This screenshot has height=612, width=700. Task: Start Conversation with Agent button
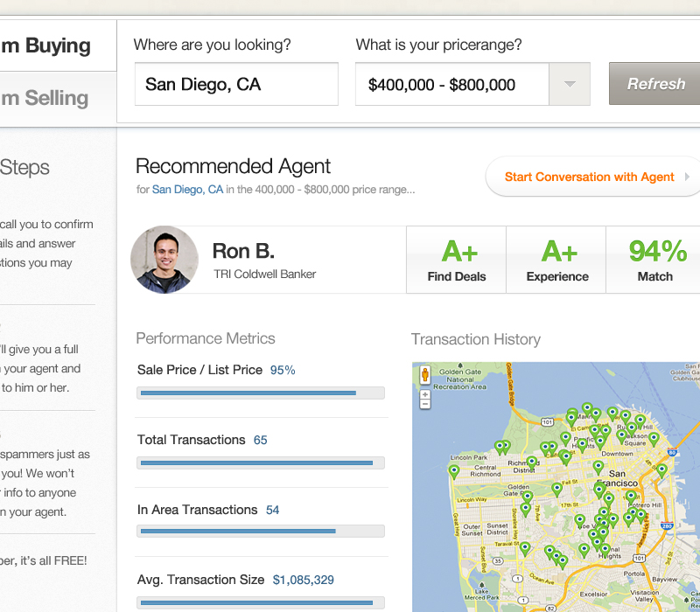[x=593, y=177]
